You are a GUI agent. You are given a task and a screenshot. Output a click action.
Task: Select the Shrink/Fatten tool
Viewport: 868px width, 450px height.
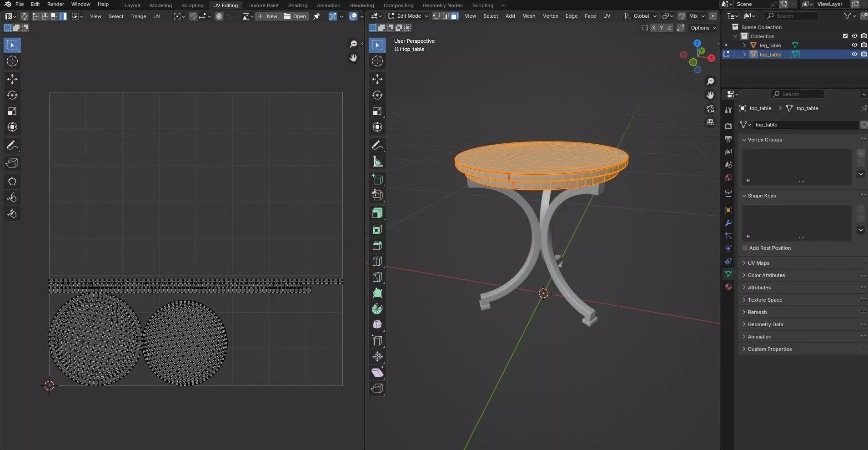pyautogui.click(x=377, y=356)
